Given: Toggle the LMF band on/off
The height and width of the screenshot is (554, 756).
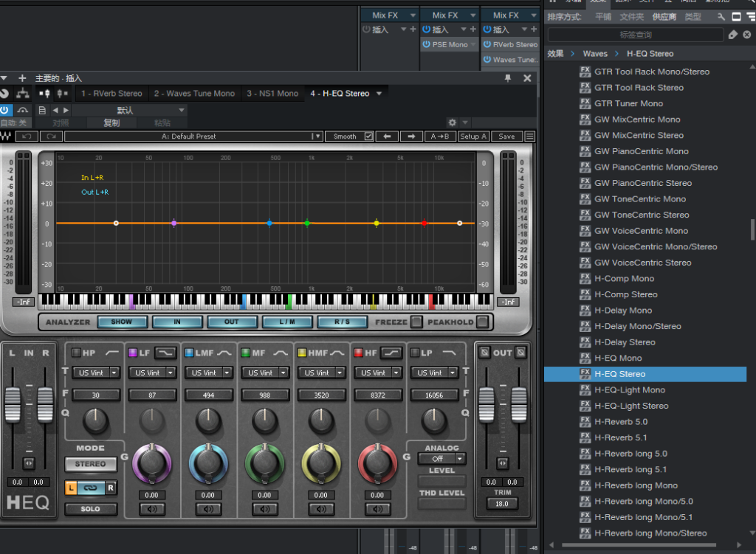Looking at the screenshot, I should tap(189, 353).
